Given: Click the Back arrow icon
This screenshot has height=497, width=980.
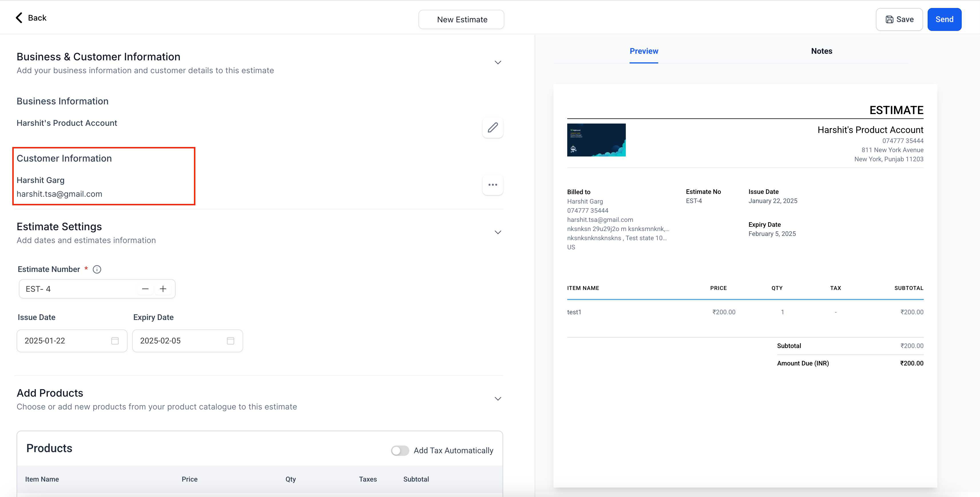Looking at the screenshot, I should pos(19,18).
